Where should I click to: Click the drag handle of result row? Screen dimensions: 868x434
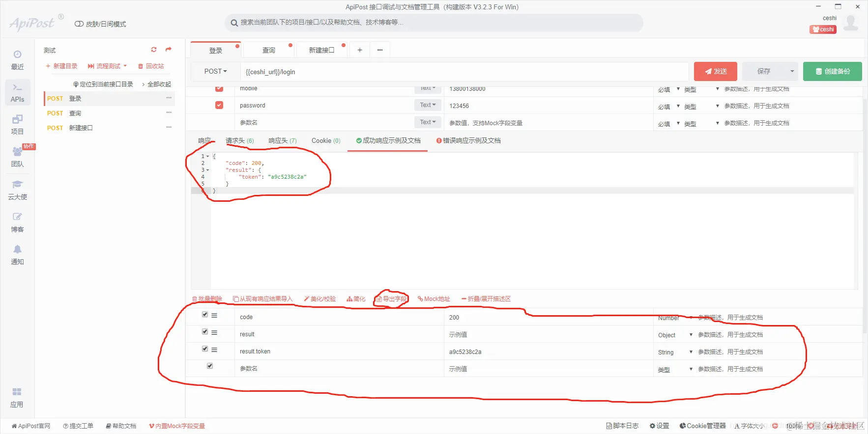[x=214, y=332]
